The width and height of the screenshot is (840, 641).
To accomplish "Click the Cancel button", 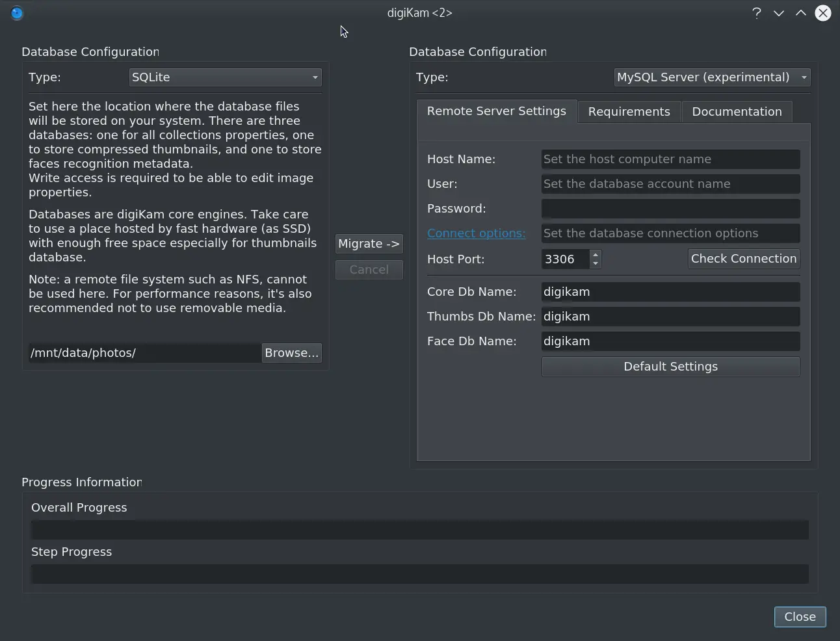I will 369,270.
